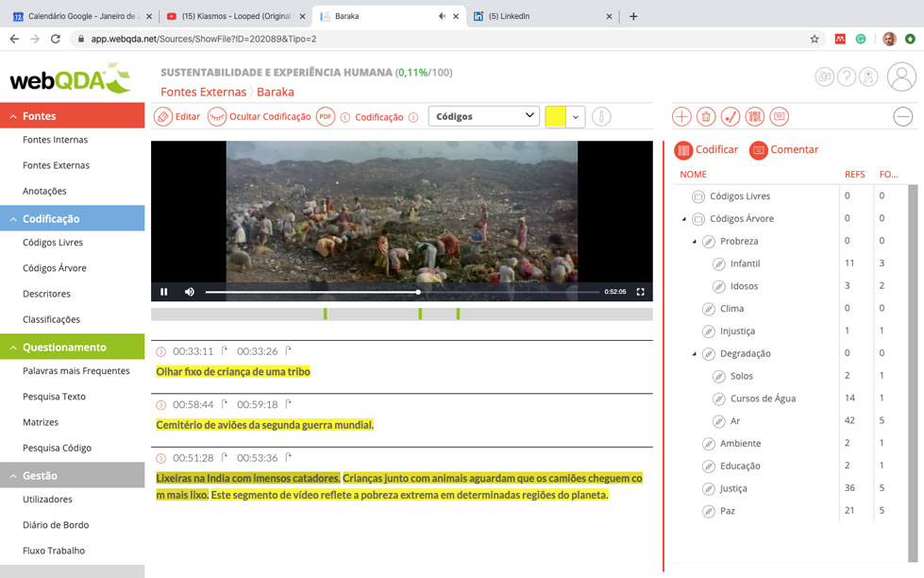924x578 pixels.
Task: Click the Codificar button
Action: (x=706, y=150)
